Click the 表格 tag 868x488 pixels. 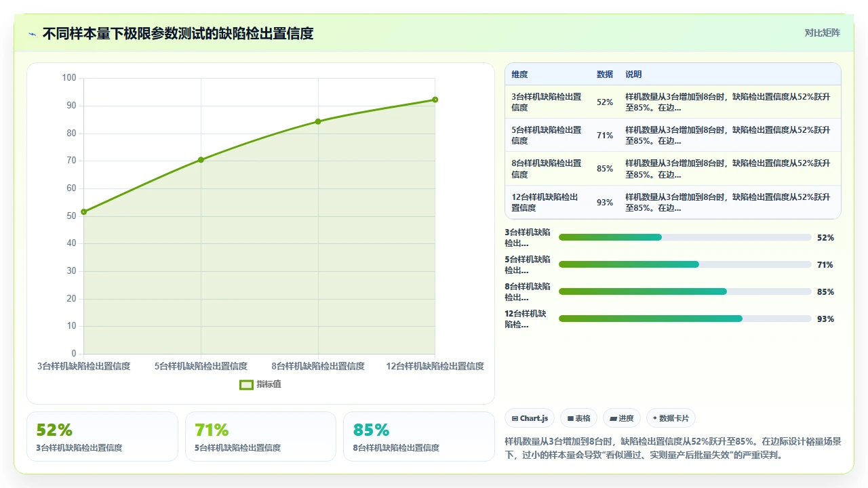579,418
